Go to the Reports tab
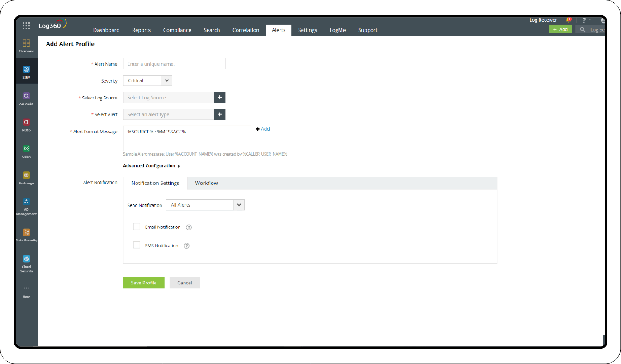 tap(141, 30)
